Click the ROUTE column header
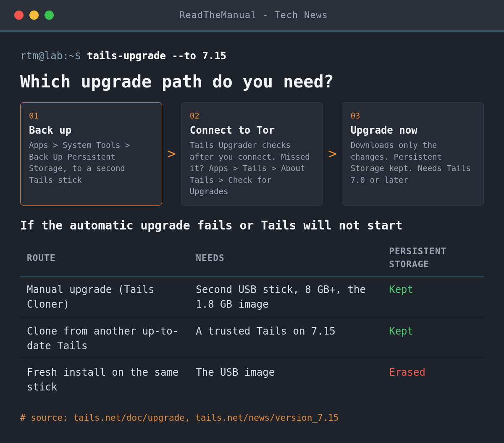 [41, 258]
